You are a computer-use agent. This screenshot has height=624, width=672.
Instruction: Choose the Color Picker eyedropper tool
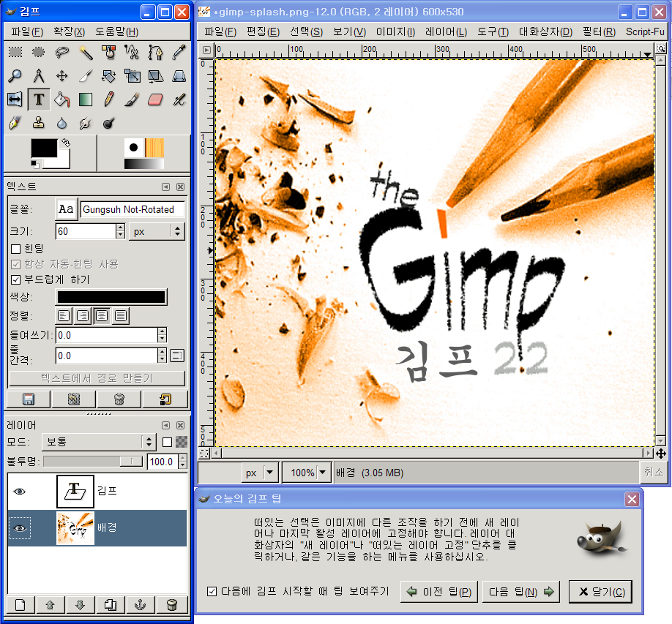(x=179, y=52)
